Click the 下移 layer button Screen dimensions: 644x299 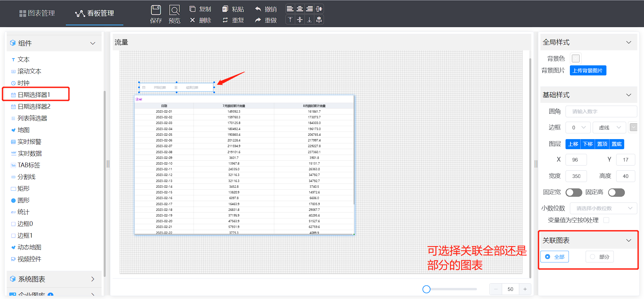click(587, 144)
